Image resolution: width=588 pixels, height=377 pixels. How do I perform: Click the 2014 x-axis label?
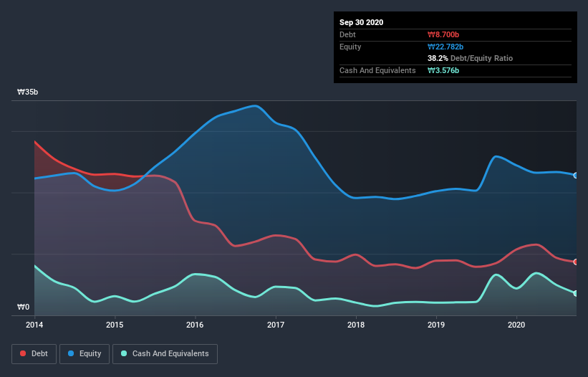point(34,325)
